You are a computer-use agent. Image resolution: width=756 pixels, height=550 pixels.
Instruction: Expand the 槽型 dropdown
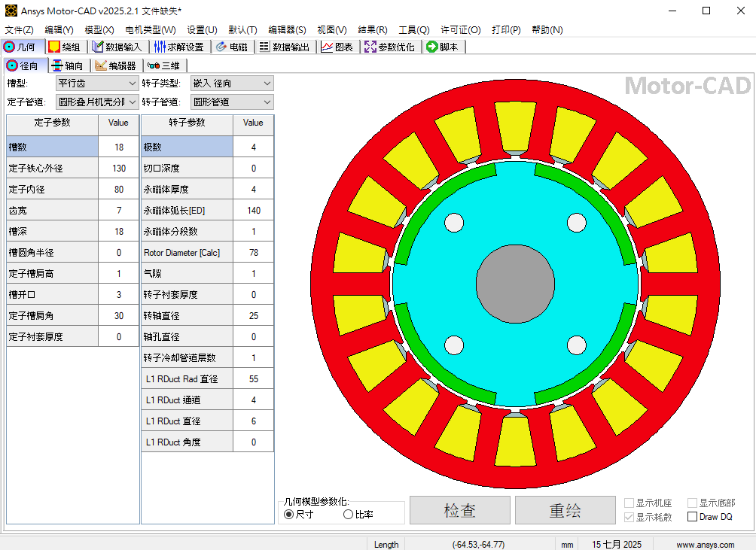[97, 84]
